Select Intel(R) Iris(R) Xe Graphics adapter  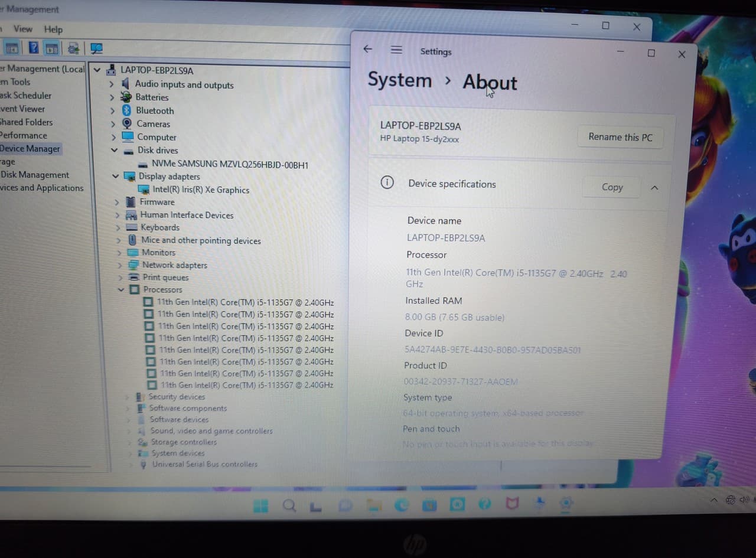tap(201, 190)
